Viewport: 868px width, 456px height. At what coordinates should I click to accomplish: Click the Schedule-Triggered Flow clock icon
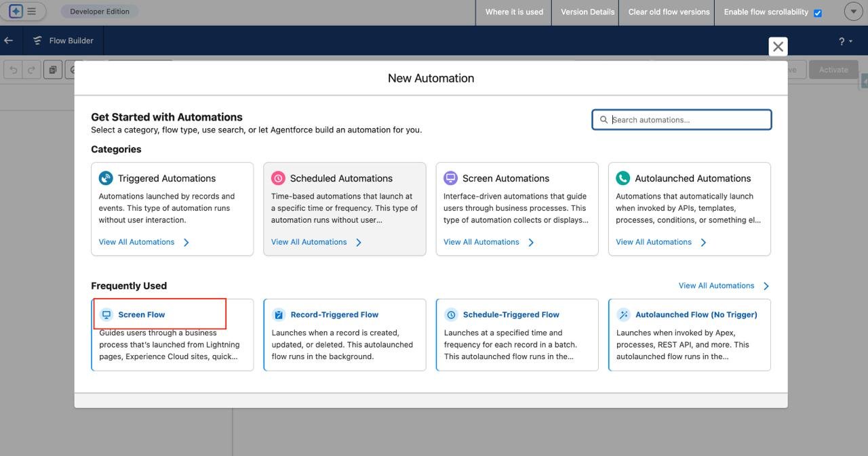tap(450, 314)
